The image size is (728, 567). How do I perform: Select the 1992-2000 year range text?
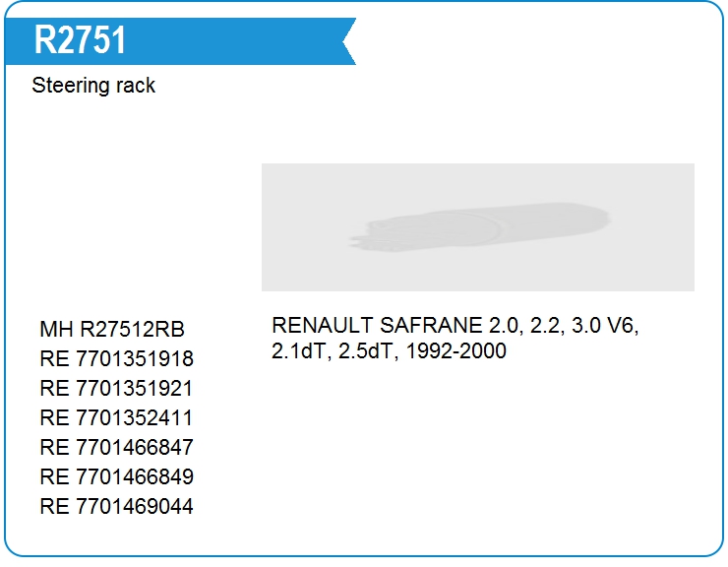(x=455, y=350)
